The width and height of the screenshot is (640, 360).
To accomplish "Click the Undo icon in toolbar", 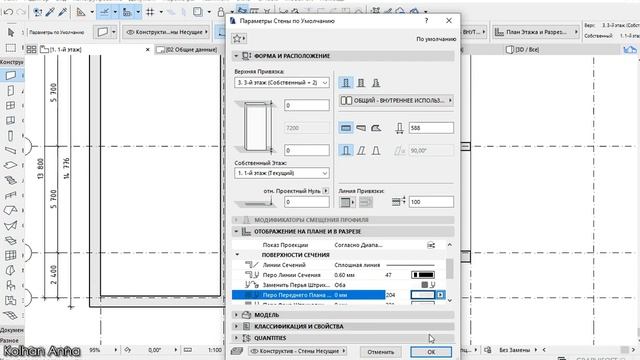I will pyautogui.click(x=8, y=12).
